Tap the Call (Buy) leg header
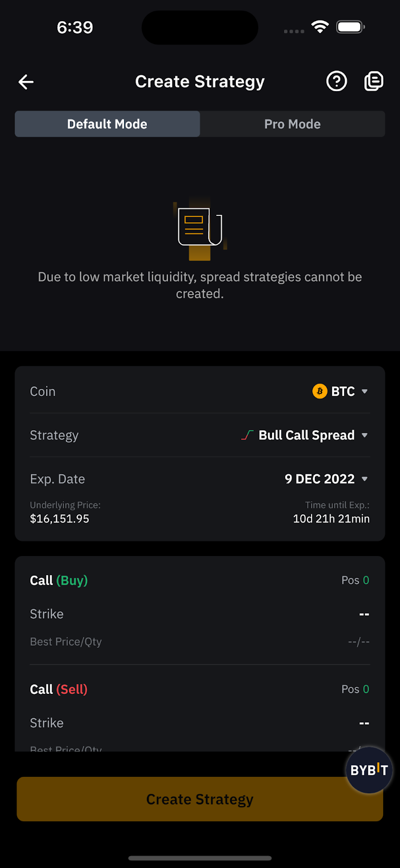The height and width of the screenshot is (868, 400). coord(59,580)
